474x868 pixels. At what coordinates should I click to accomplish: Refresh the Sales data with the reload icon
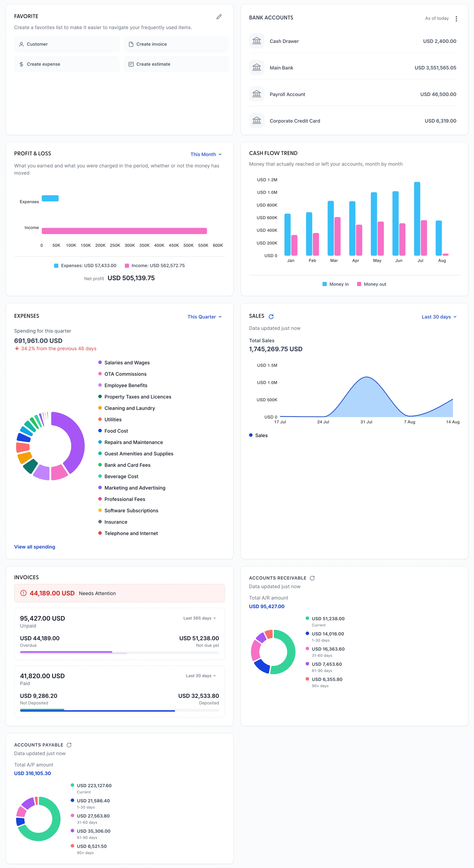pyautogui.click(x=271, y=316)
